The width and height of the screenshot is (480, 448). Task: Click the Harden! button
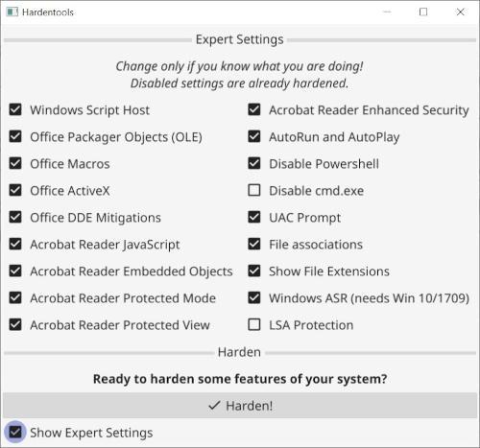240,406
